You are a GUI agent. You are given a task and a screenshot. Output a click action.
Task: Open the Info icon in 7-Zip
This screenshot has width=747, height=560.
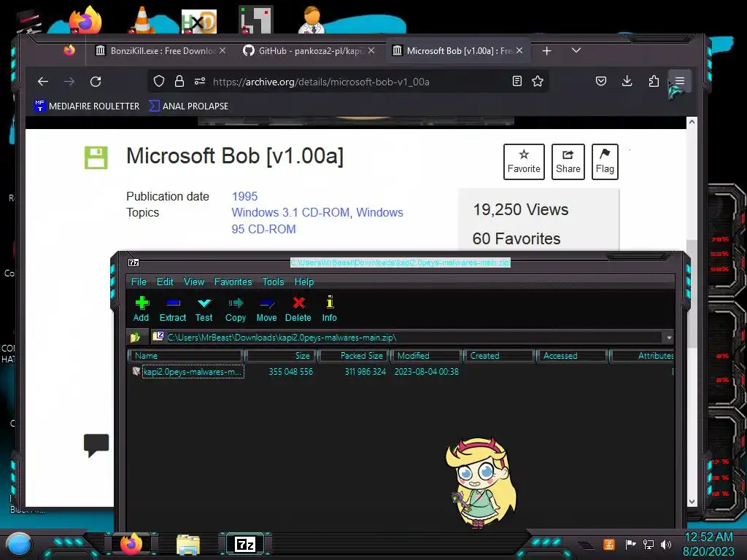pos(329,308)
